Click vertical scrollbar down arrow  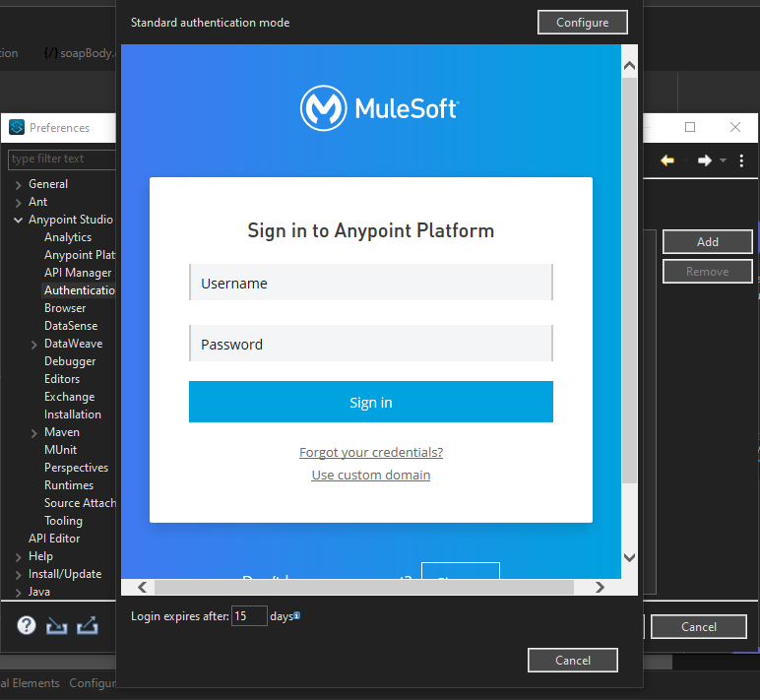629,557
